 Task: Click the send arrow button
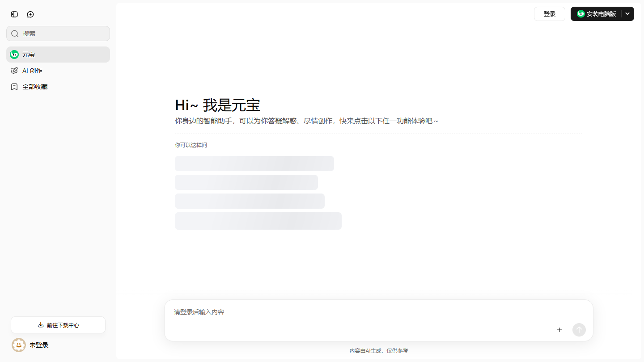(579, 330)
